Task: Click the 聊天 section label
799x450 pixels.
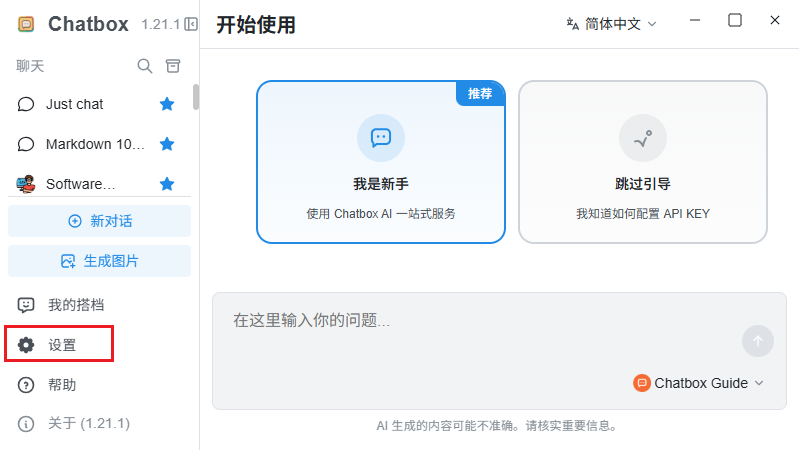Action: 30,66
